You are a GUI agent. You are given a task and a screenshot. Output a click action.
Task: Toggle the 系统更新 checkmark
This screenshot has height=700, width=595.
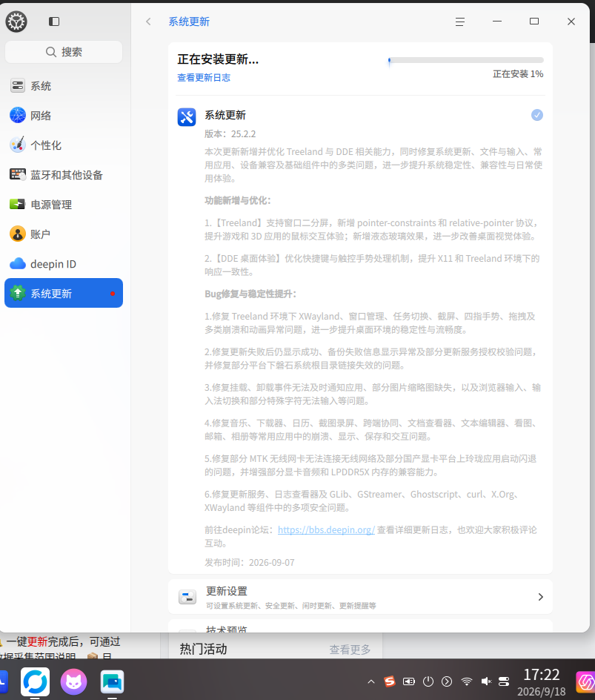tap(537, 115)
